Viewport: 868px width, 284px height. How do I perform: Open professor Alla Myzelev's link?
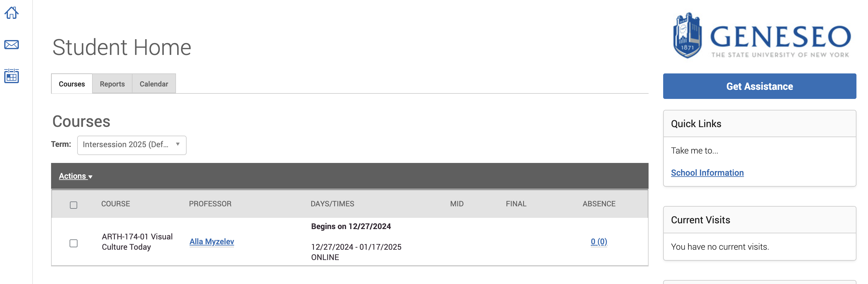(x=212, y=242)
